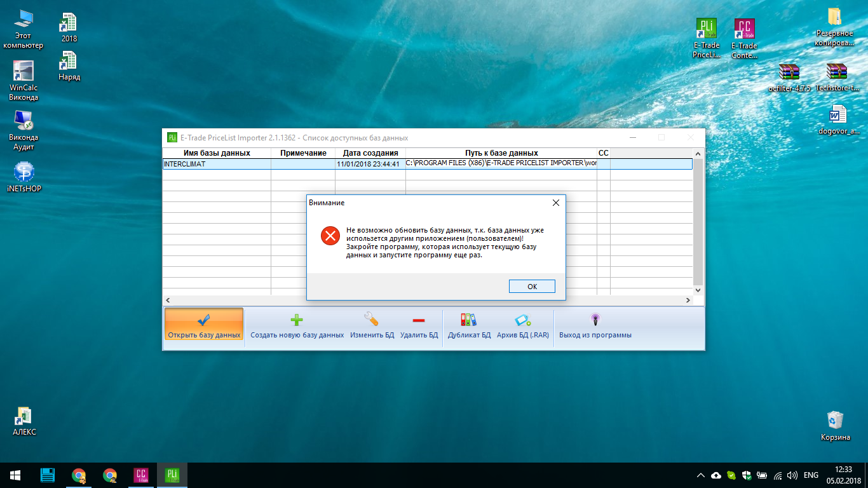This screenshot has height=488, width=868.
Task: Select E-Trade Content desktop shortcut
Action: pyautogui.click(x=744, y=38)
